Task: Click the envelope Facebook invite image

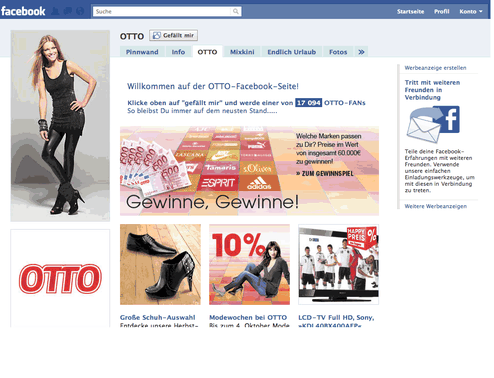Action: (433, 124)
